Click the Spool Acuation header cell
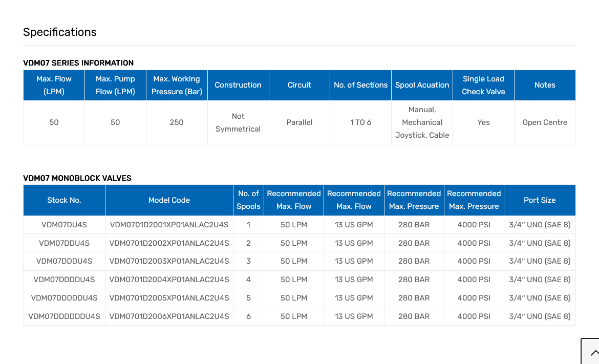 click(422, 85)
